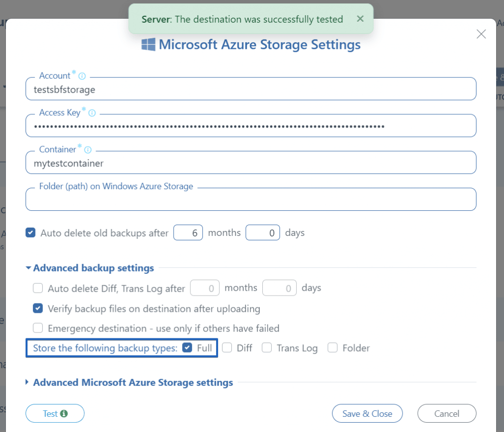504x432 pixels.
Task: Click Save & Close
Action: (x=367, y=413)
